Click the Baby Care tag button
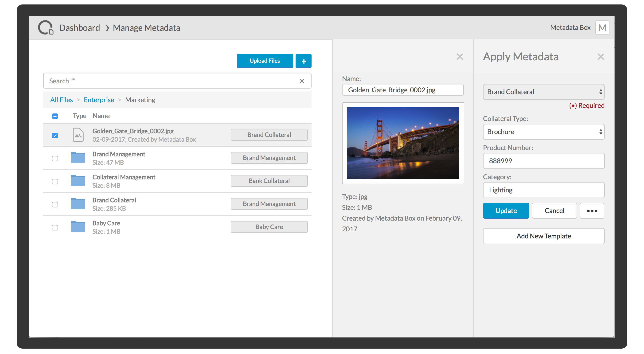Screen dimensions: 644x354 coord(269,227)
